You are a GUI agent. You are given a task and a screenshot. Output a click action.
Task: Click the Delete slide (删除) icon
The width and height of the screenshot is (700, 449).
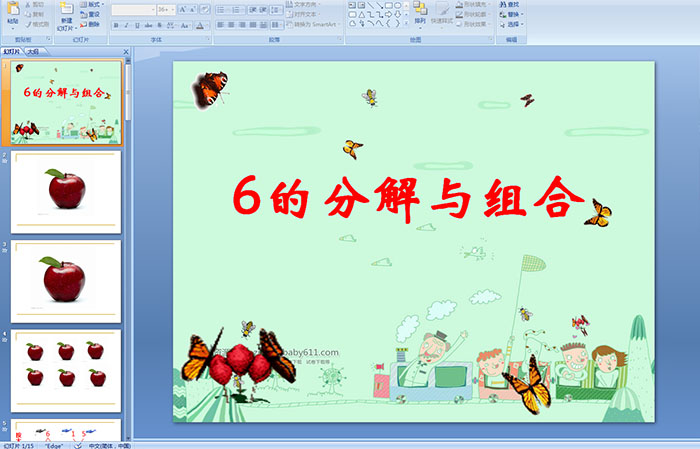pos(89,25)
